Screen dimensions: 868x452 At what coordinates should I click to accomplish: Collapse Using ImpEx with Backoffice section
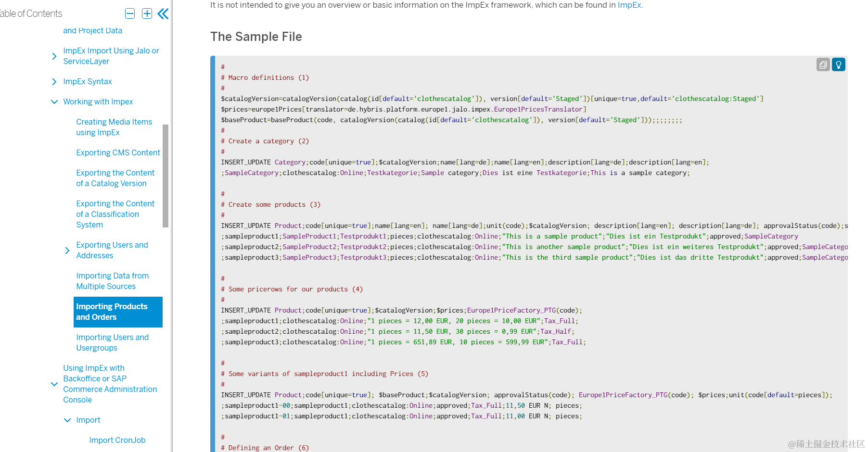pyautogui.click(x=54, y=384)
